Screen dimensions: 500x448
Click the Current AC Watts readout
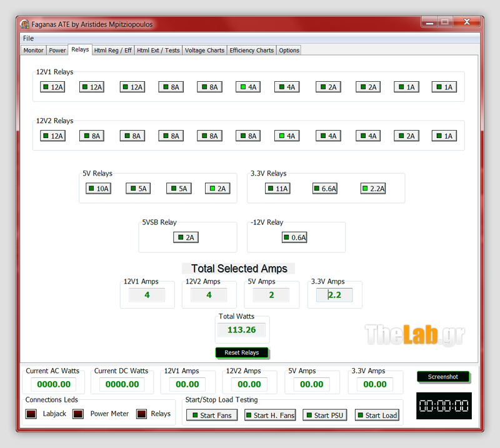[54, 384]
